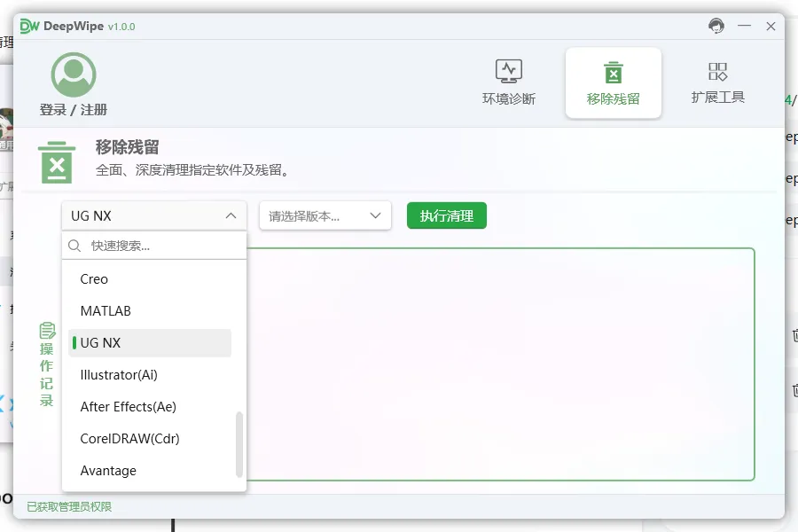Choose Illustrator(Ai) in the list

click(150, 375)
